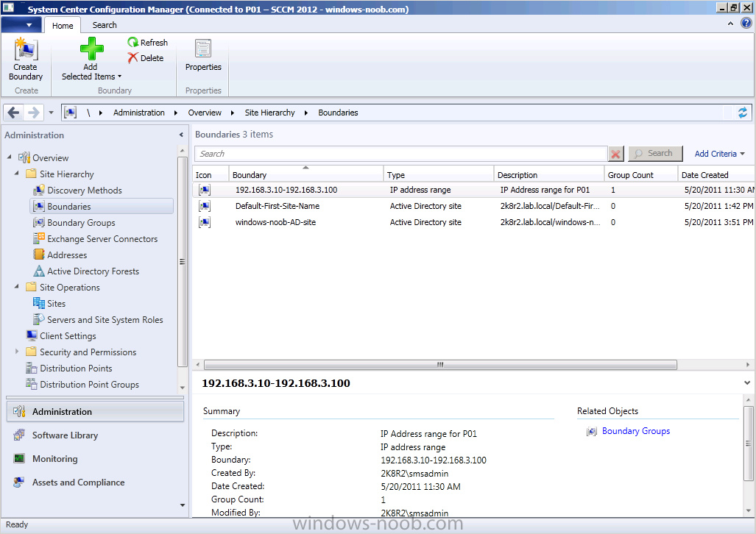Image resolution: width=756 pixels, height=534 pixels.
Task: Click the green Add Selected Items icon
Action: coord(91,49)
